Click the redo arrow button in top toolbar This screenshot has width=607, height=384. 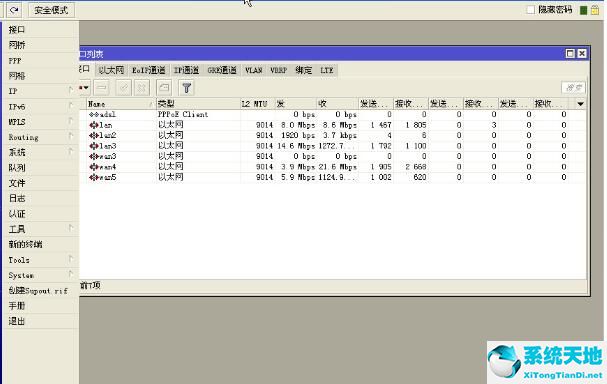coord(14,10)
